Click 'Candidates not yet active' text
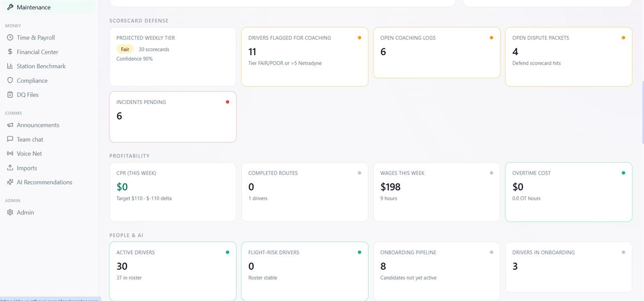 point(409,278)
